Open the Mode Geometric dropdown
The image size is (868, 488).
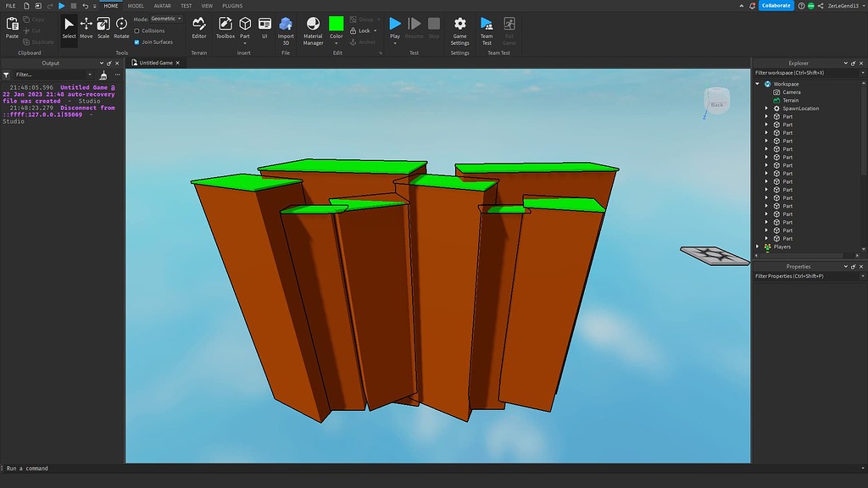click(x=166, y=19)
